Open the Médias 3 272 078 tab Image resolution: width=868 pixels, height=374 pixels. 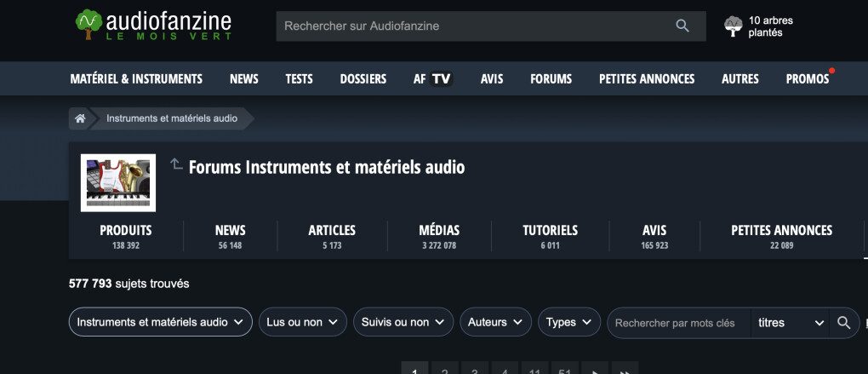(x=439, y=237)
